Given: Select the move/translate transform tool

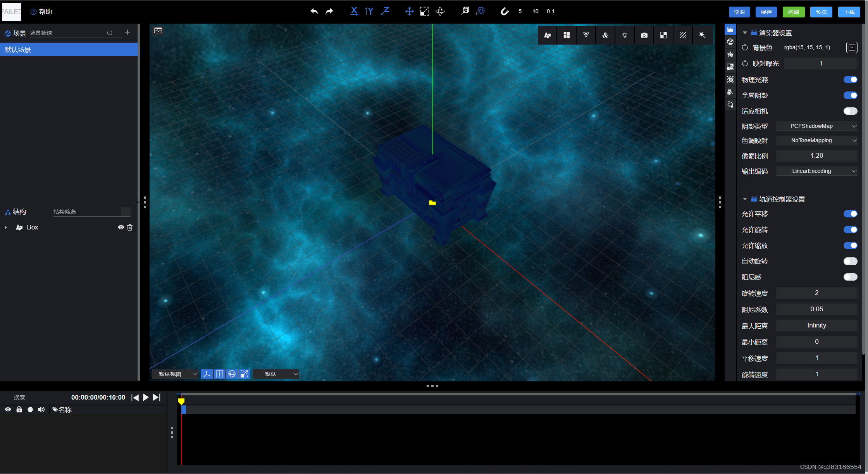Looking at the screenshot, I should point(409,11).
